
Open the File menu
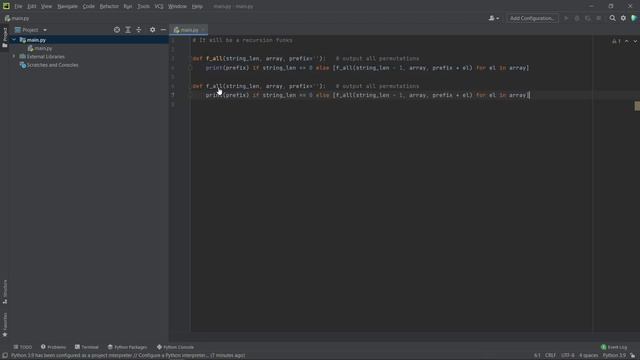(x=18, y=7)
